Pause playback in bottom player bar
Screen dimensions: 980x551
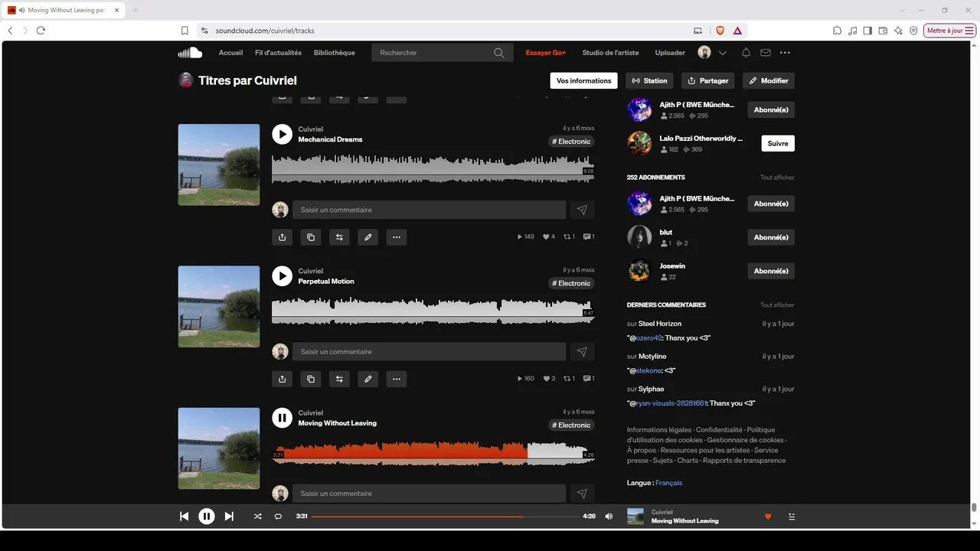click(207, 517)
